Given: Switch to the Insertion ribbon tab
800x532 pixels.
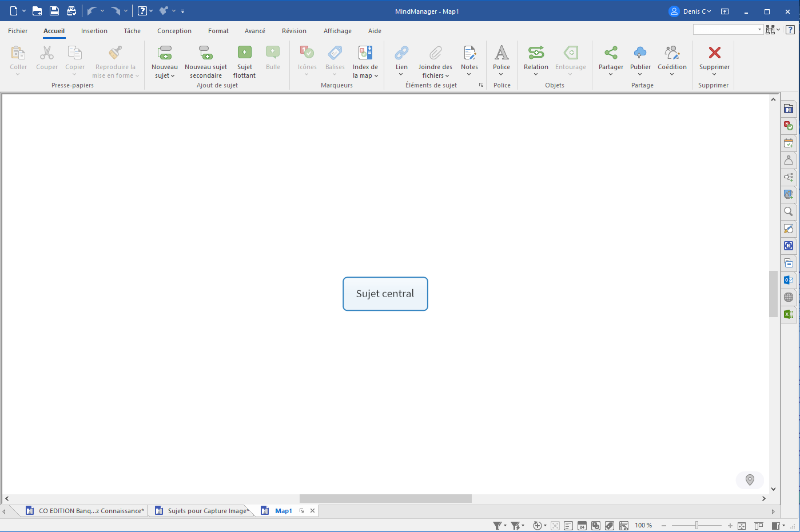Looking at the screenshot, I should [94, 31].
